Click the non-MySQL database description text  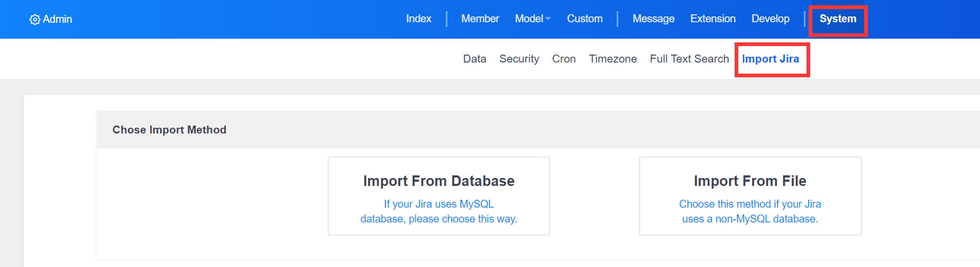750,211
